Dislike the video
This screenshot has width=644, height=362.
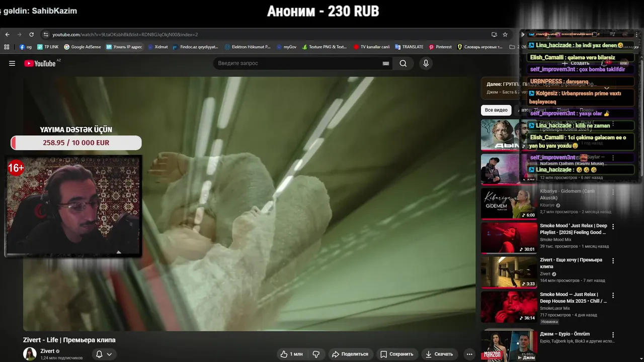[x=316, y=354]
